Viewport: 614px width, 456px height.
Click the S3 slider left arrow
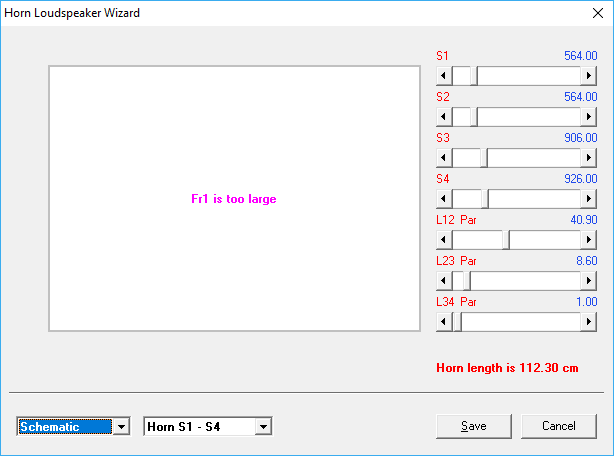point(444,158)
